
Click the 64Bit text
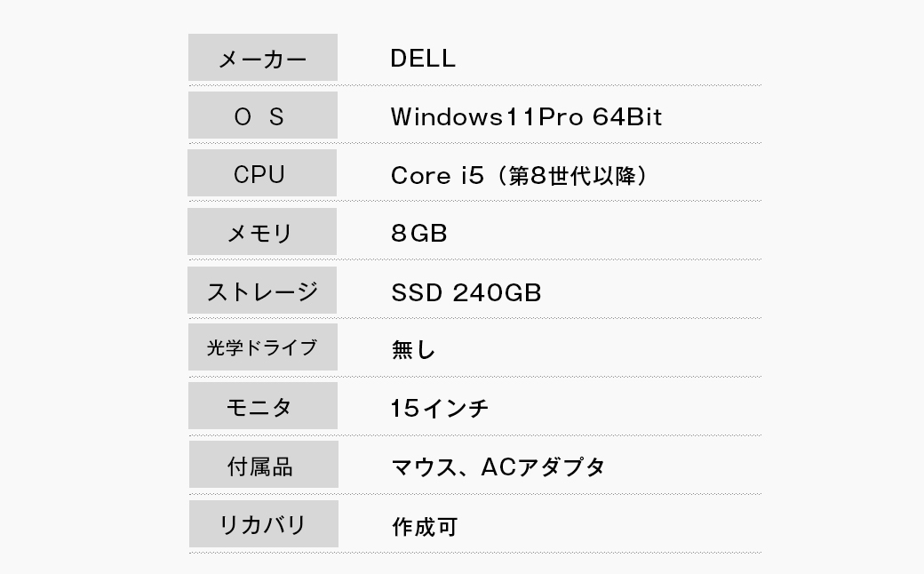coord(626,117)
